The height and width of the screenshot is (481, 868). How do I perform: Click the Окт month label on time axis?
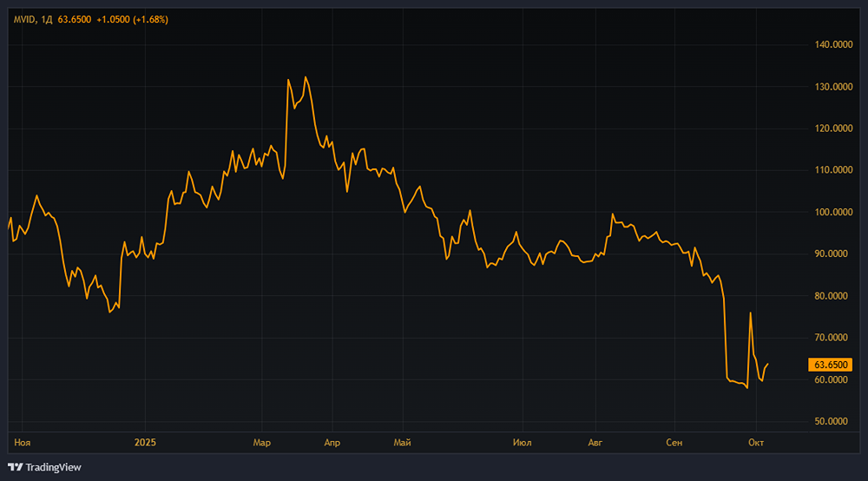point(756,443)
